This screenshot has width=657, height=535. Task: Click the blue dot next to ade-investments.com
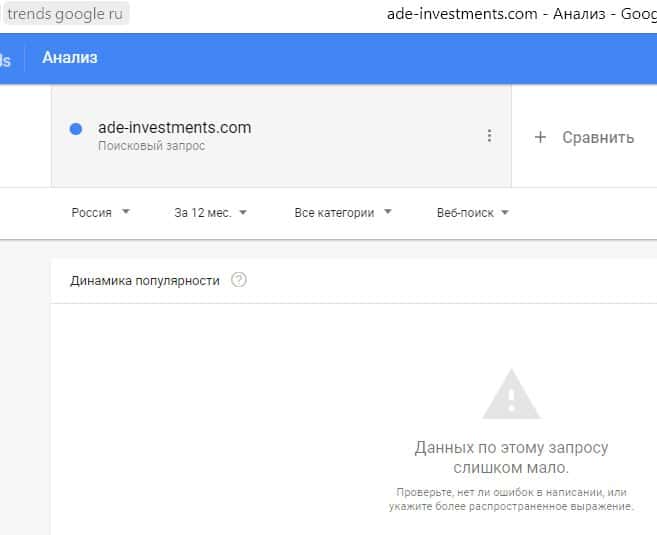(x=76, y=128)
